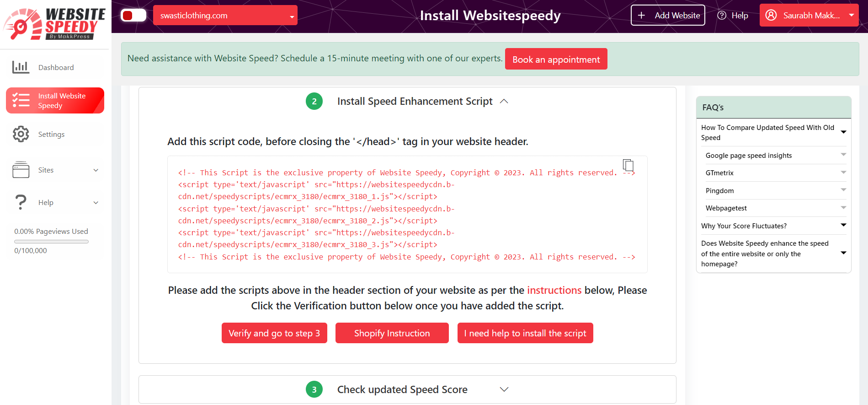Select Install Website Speedy menu item

(55, 101)
